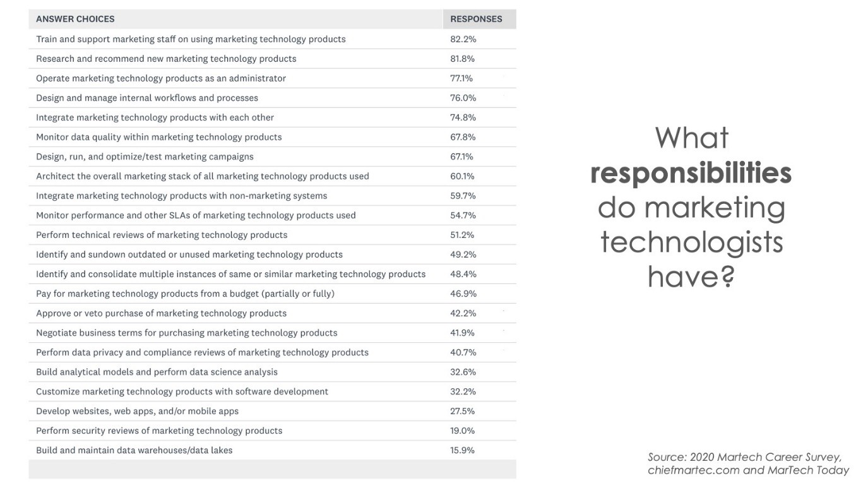Select 'Build analytical models' row text
868x488 pixels.
pyautogui.click(x=157, y=372)
